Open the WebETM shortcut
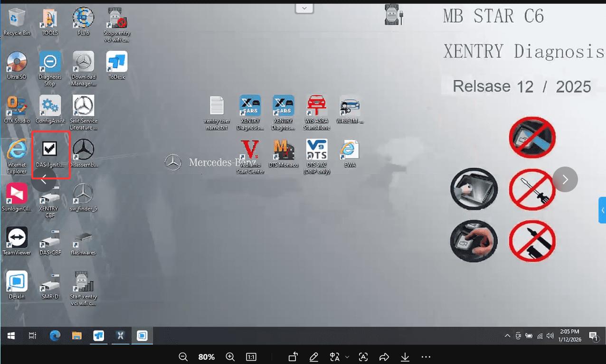The height and width of the screenshot is (364, 606). coord(350,110)
